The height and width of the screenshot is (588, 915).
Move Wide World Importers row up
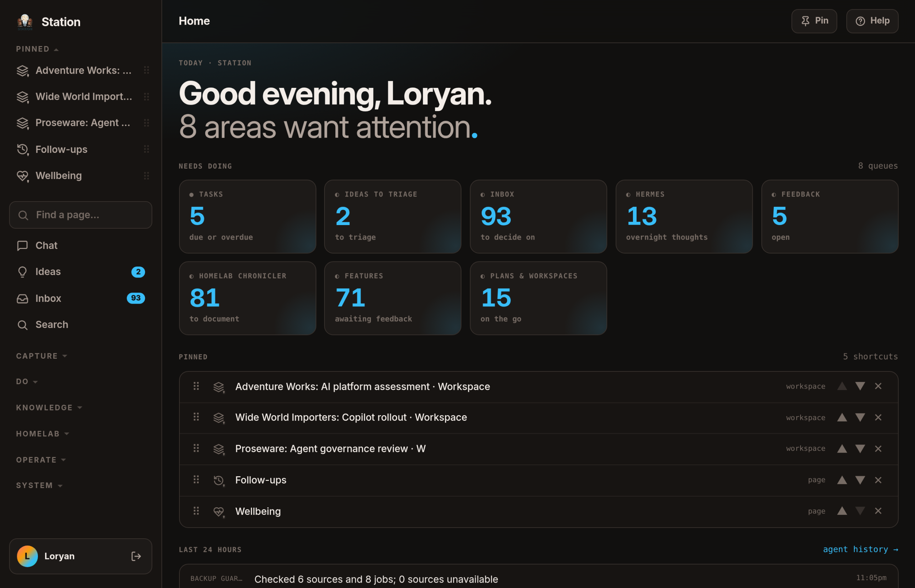click(x=842, y=417)
